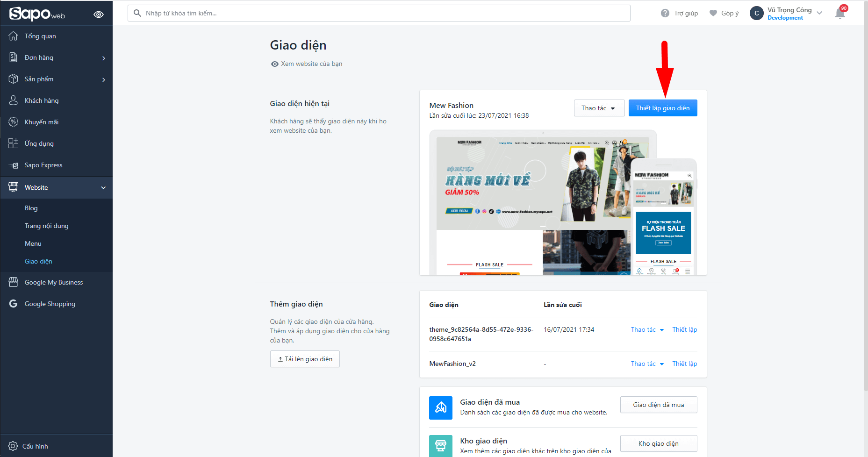This screenshot has height=457, width=868.
Task: Open the account dropdown arrow
Action: click(819, 13)
